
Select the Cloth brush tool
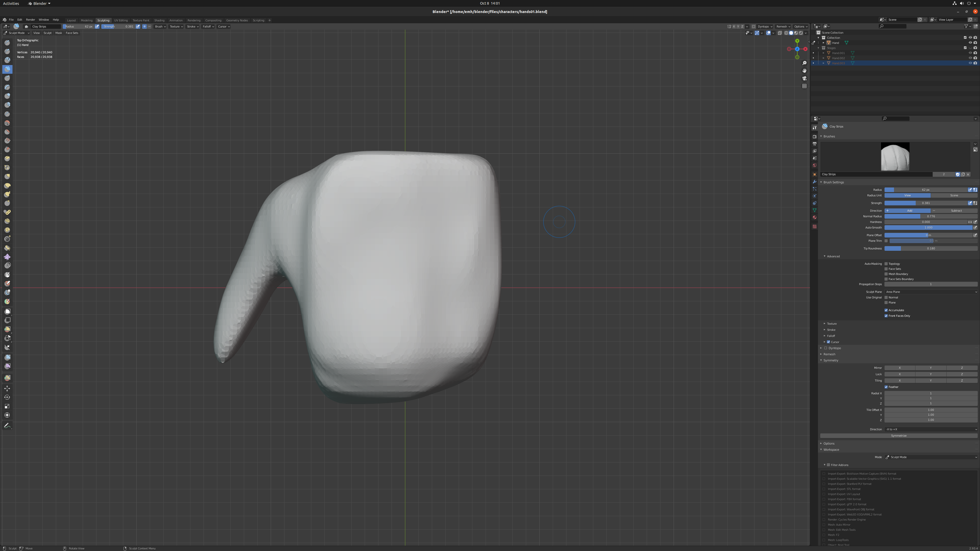pyautogui.click(x=7, y=257)
